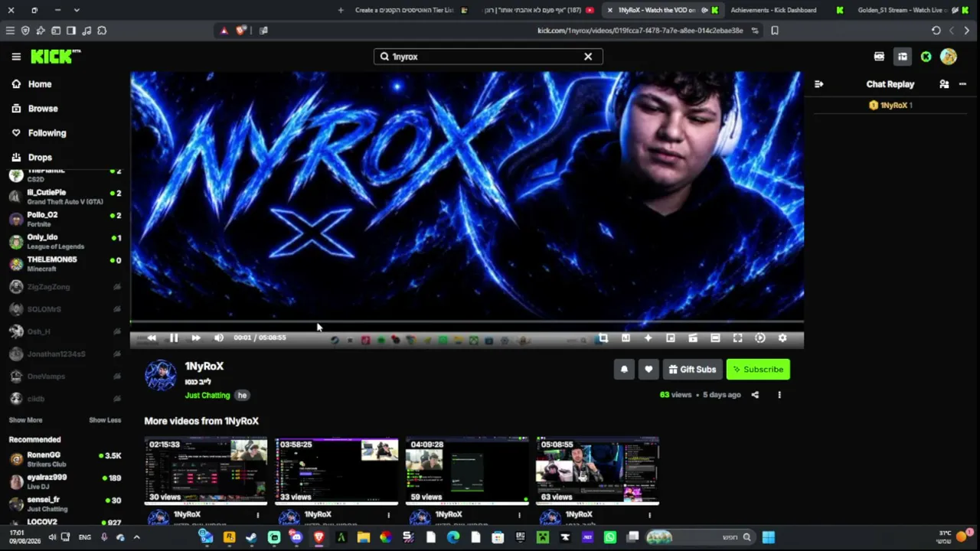
Task: Open Only_Ido's channel in sidebar
Action: [65, 241]
